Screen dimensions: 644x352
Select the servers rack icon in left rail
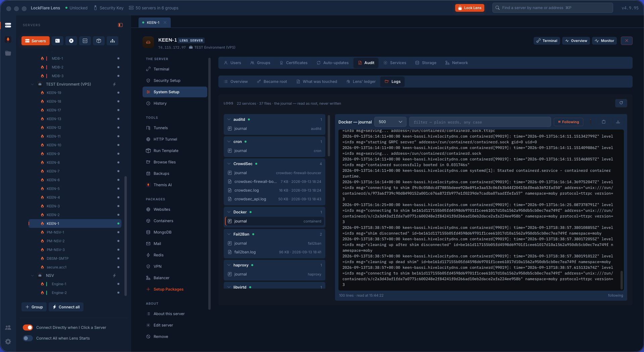tap(8, 25)
